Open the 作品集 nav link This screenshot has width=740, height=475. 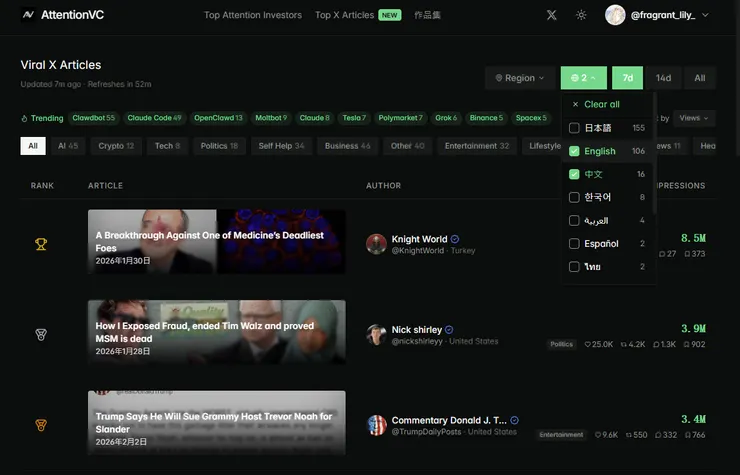pyautogui.click(x=427, y=15)
